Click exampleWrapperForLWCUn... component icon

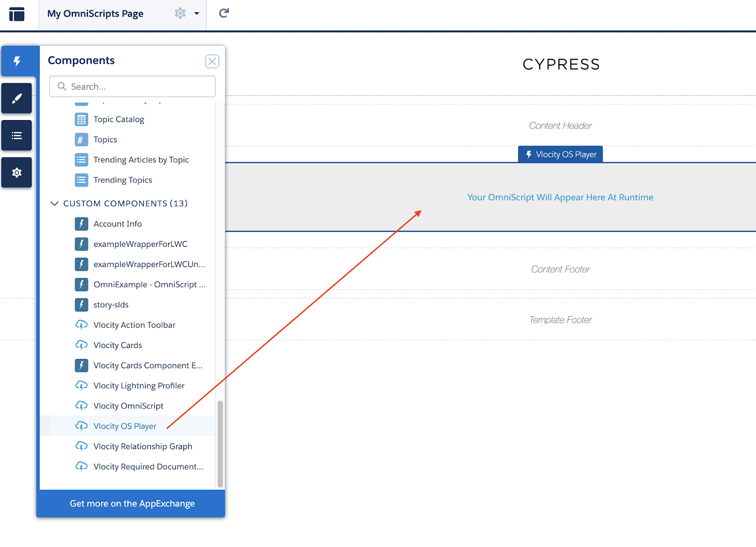[81, 264]
